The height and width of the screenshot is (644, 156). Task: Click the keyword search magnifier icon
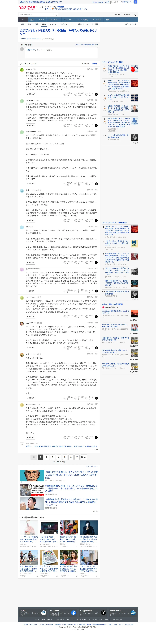56,15
